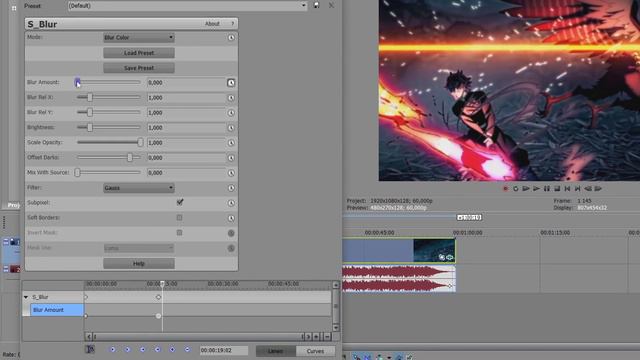Click Play From Start in preview transport
Image resolution: width=640 pixels, height=360 pixels.
[x=526, y=189]
